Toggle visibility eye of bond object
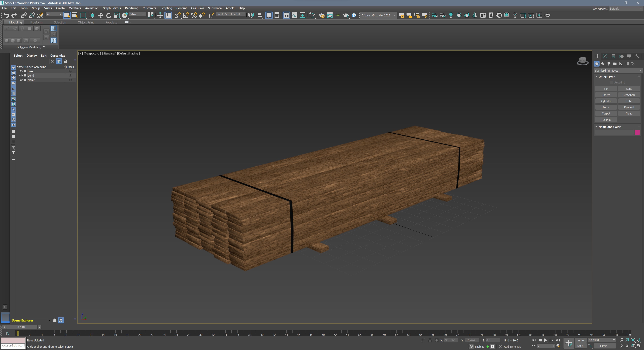The height and width of the screenshot is (350, 644). point(21,75)
